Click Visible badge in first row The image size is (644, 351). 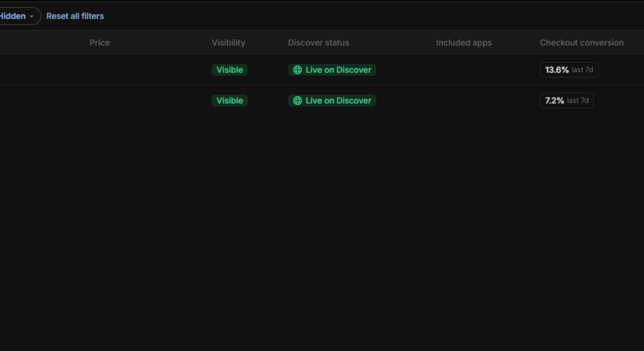coord(230,70)
